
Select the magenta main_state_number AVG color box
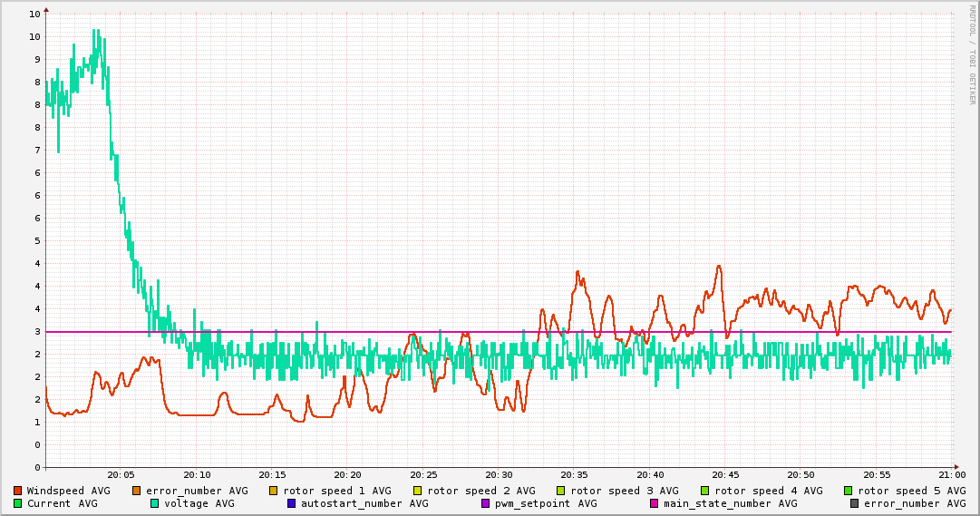pyautogui.click(x=655, y=503)
